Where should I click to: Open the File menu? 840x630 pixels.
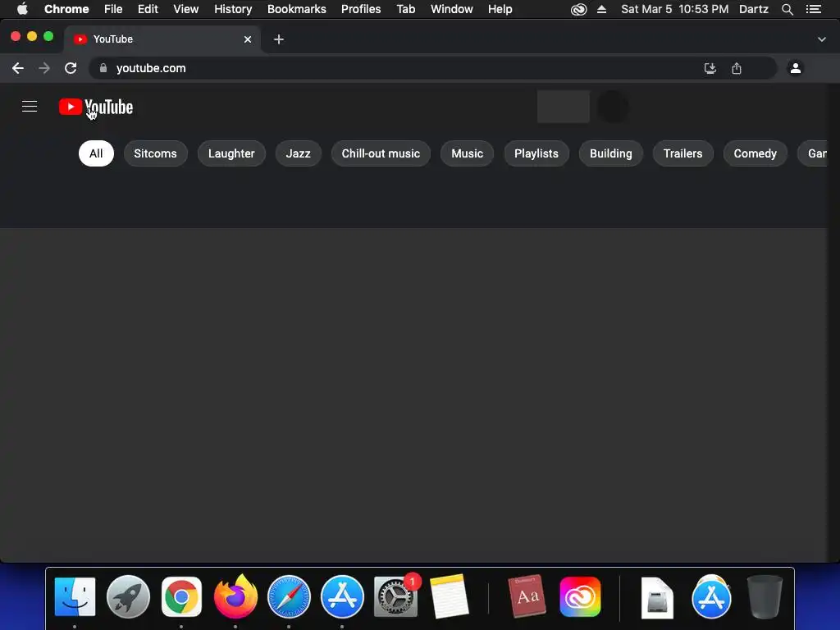113,9
